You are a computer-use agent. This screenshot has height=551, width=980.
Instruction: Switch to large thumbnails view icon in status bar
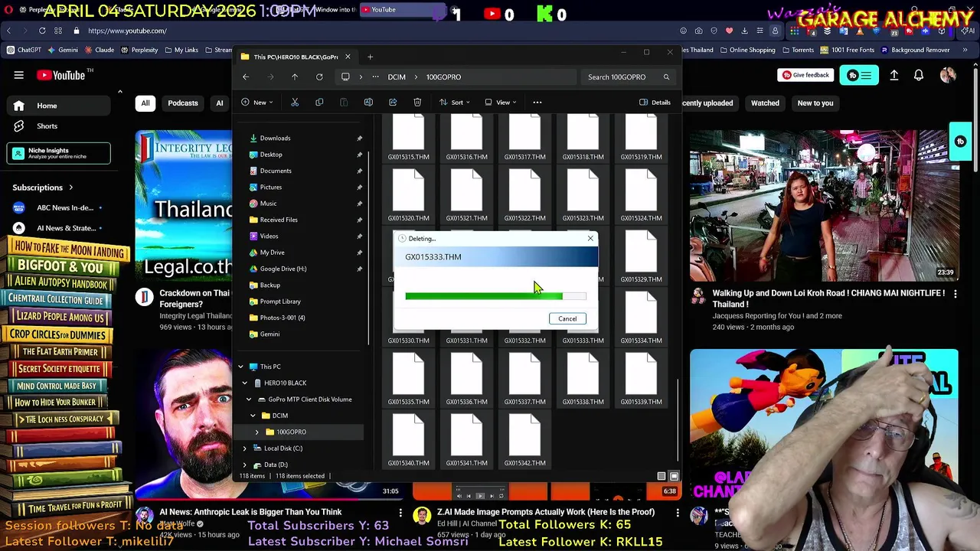tap(675, 476)
